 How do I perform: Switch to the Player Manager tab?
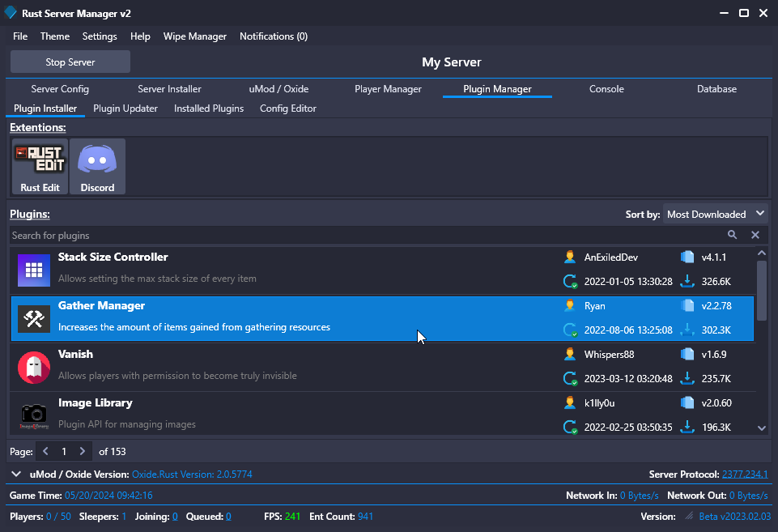(x=388, y=89)
